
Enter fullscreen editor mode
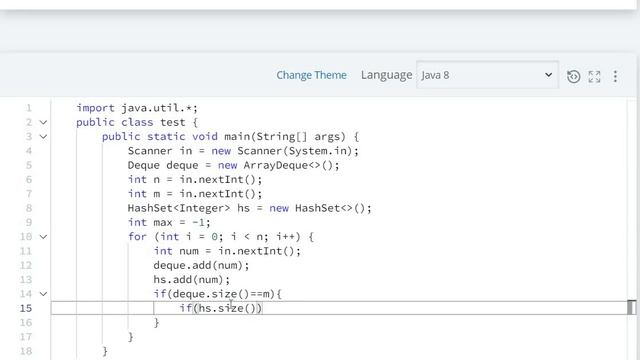click(594, 76)
